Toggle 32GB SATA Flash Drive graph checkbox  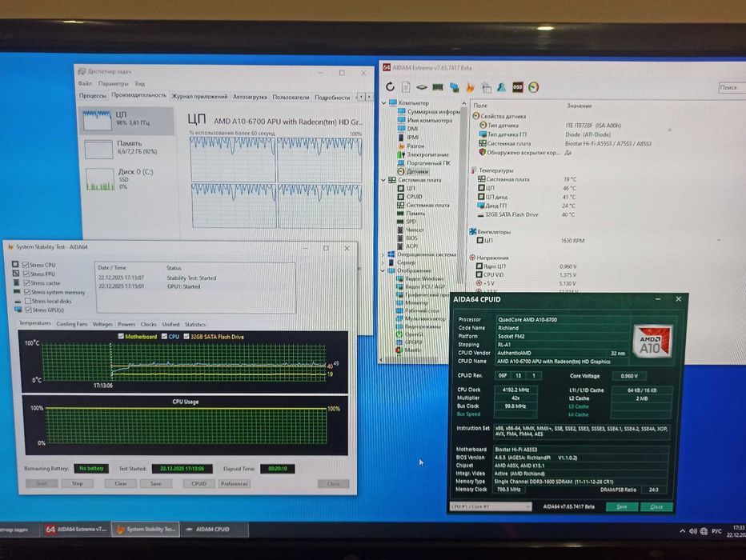coord(186,336)
